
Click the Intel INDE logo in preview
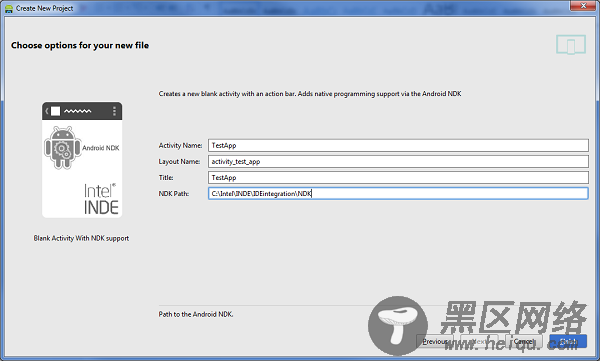(x=101, y=199)
